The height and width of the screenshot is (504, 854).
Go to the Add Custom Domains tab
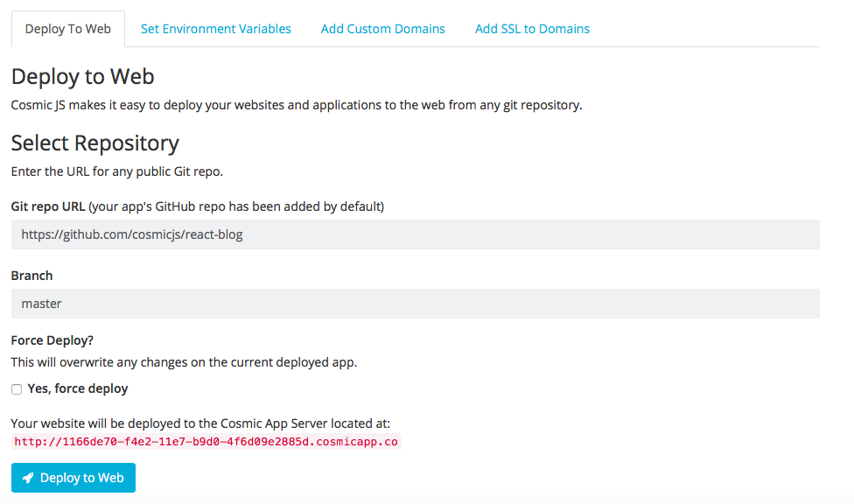[x=382, y=29]
